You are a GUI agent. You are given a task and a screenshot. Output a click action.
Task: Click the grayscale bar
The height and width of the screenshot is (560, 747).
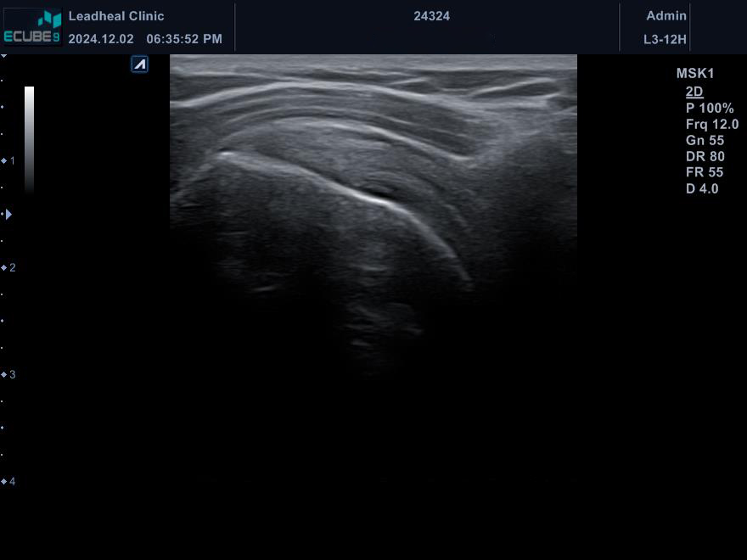pyautogui.click(x=29, y=139)
